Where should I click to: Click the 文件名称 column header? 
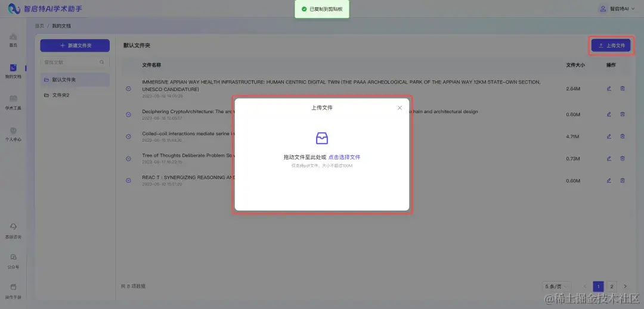point(151,65)
